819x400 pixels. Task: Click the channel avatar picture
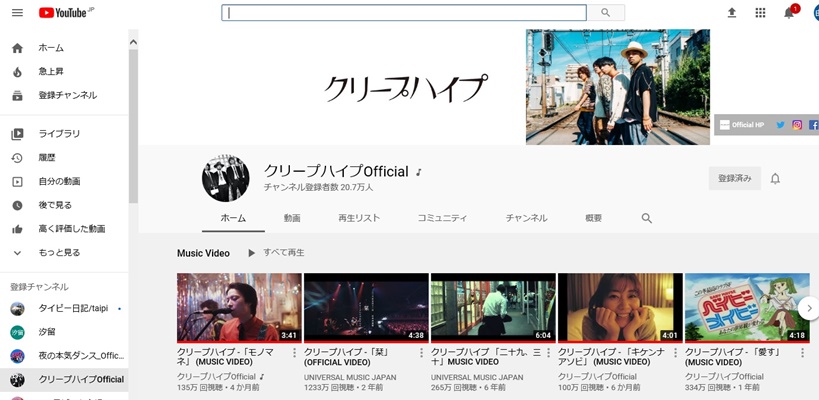tap(226, 179)
